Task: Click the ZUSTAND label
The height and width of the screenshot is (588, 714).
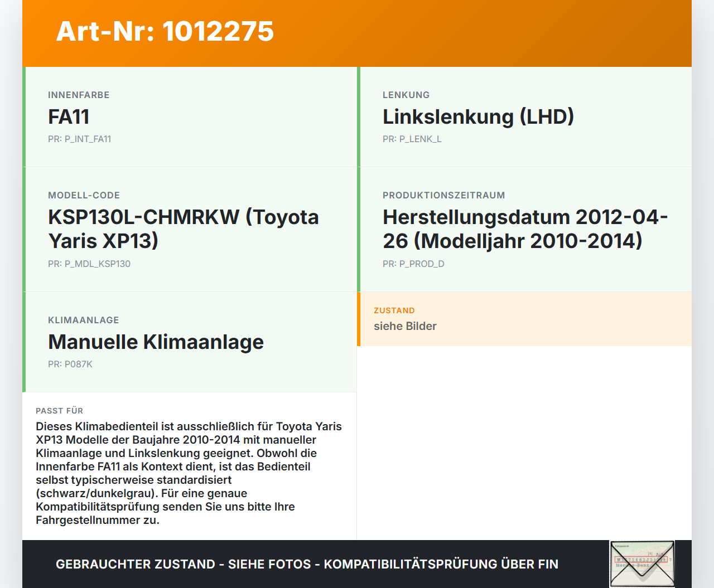Action: pyautogui.click(x=394, y=310)
